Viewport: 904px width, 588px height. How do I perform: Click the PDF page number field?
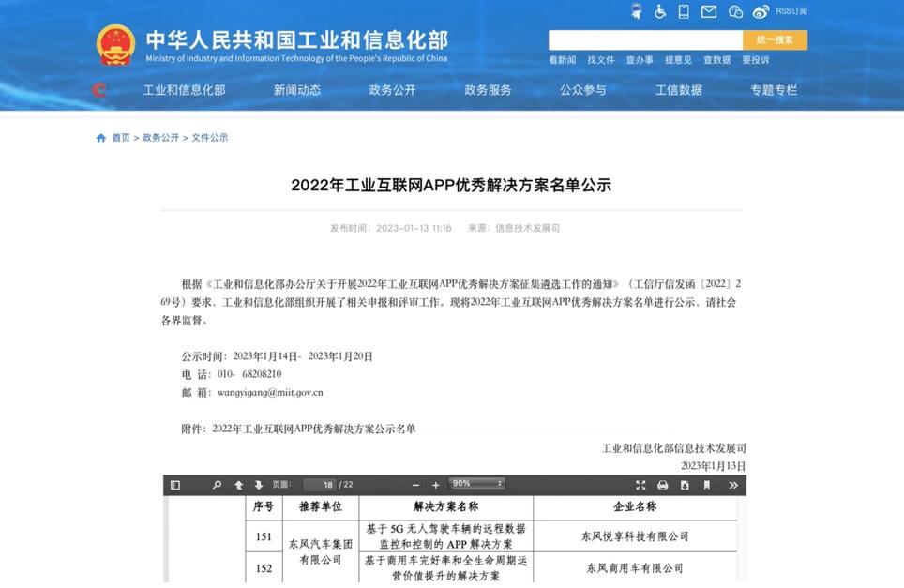[x=320, y=485]
